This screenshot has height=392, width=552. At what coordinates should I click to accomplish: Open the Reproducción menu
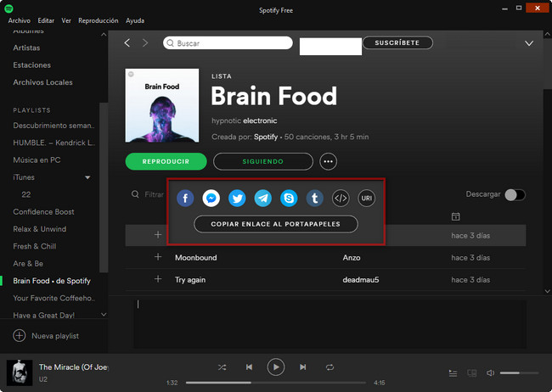(99, 20)
